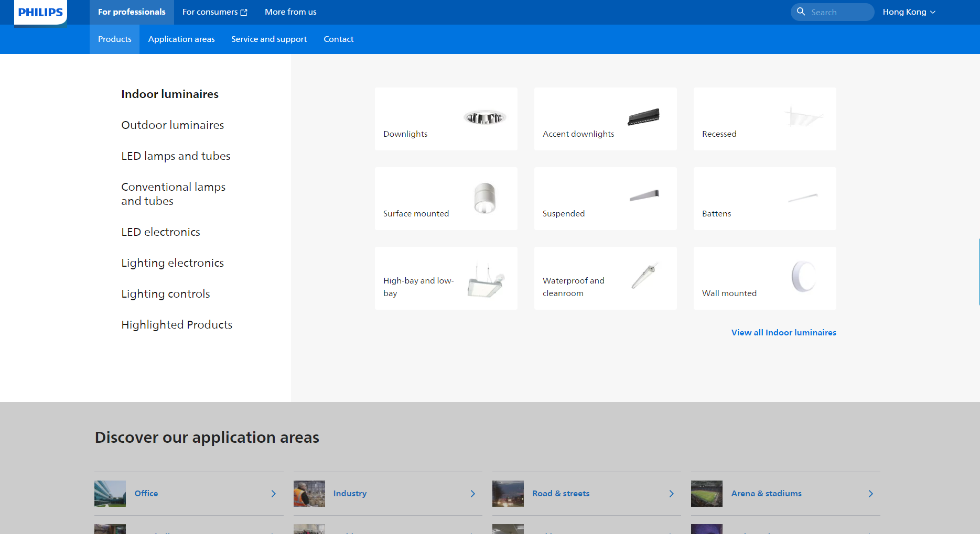Open the Surface mounted luminaire image

click(x=484, y=198)
